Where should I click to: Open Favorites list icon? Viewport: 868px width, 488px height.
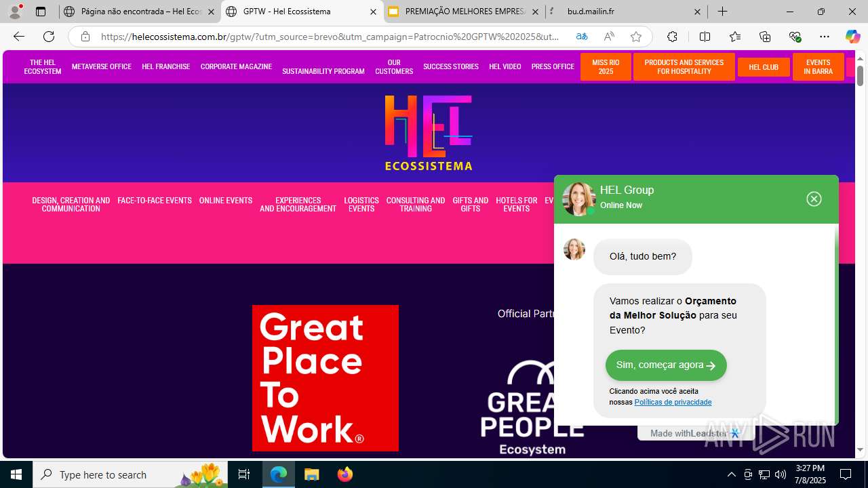[x=735, y=37]
